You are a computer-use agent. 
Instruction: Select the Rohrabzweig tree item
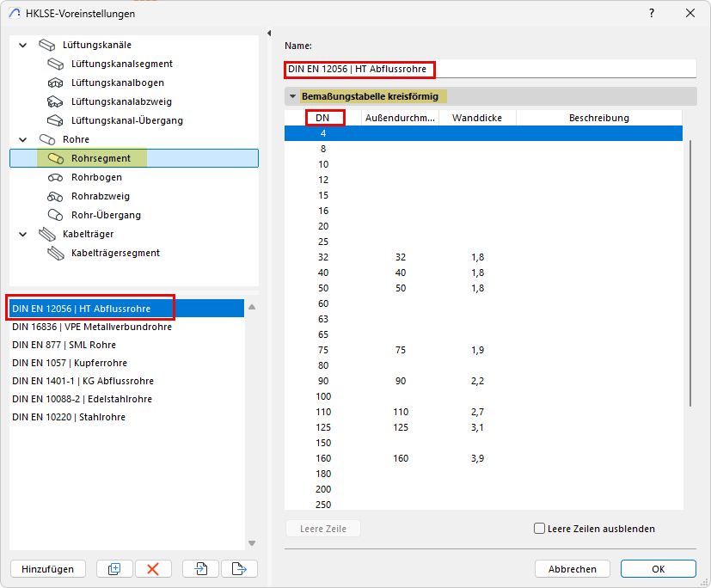coord(101,196)
